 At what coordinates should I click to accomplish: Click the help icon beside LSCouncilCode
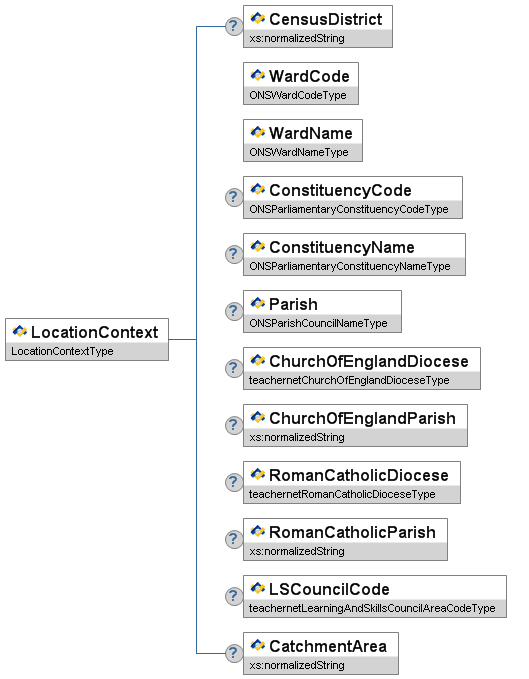[234, 596]
